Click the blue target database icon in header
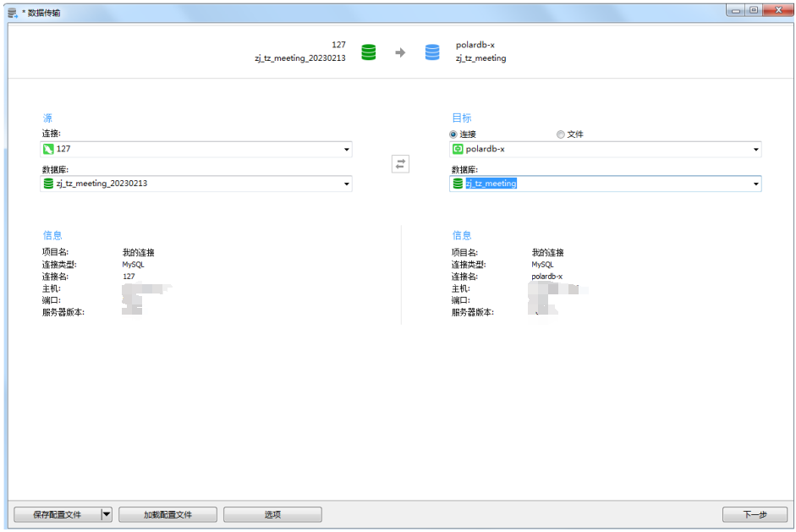796x532 pixels. (x=432, y=52)
